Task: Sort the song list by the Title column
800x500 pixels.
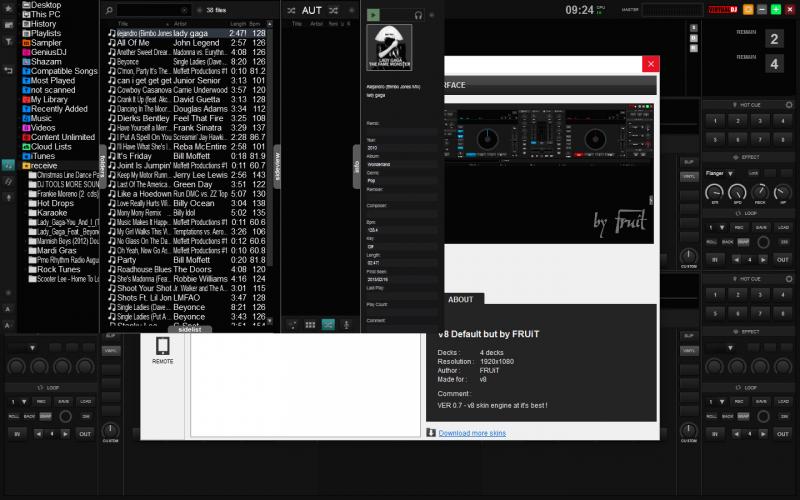Action: 123,24
